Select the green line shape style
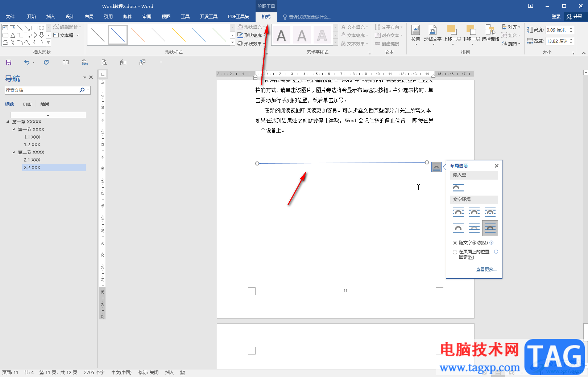588x377 pixels. click(x=219, y=35)
